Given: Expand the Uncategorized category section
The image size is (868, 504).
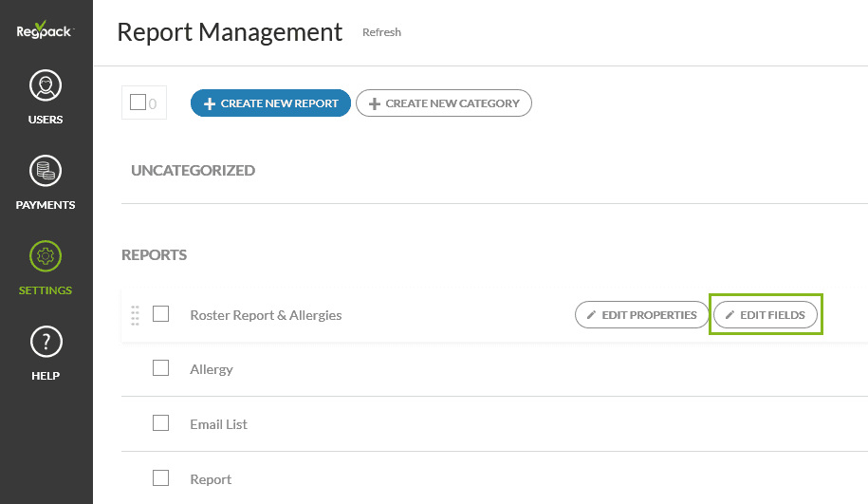Looking at the screenshot, I should [x=193, y=171].
